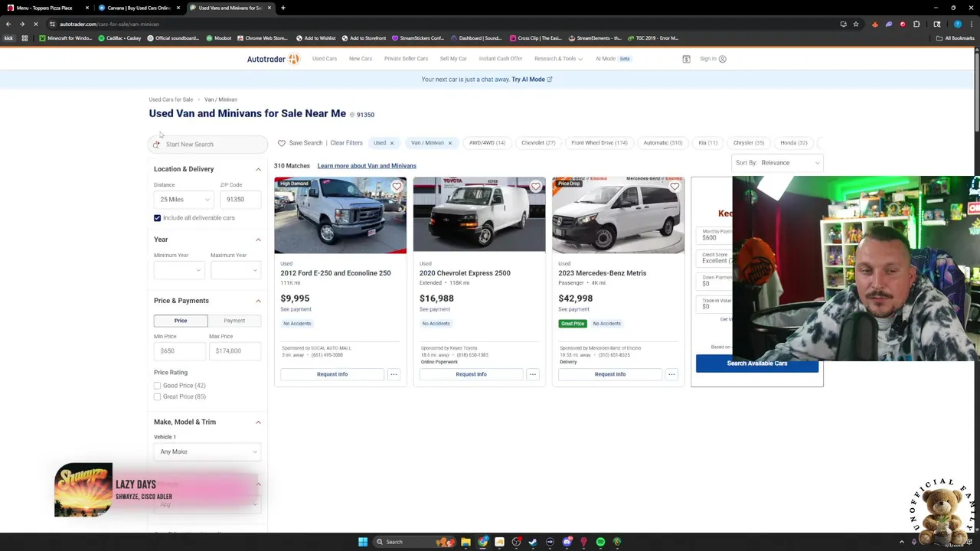Save the 2012 Ford E-250 listing heart
The width and height of the screenshot is (980, 551).
point(397,186)
